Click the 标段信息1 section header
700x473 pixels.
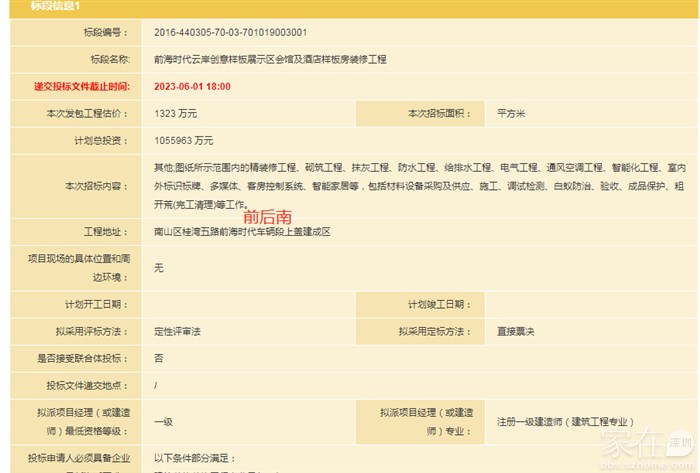(x=40, y=8)
